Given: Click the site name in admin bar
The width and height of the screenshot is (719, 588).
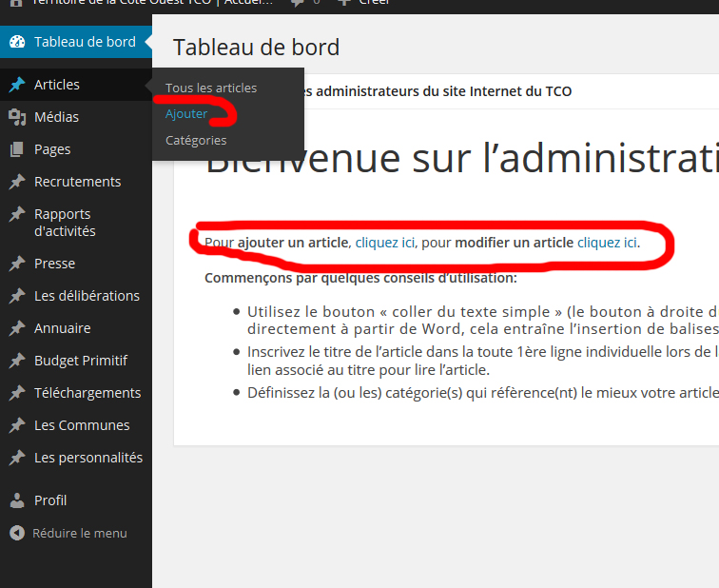Looking at the screenshot, I should click(152, 2).
